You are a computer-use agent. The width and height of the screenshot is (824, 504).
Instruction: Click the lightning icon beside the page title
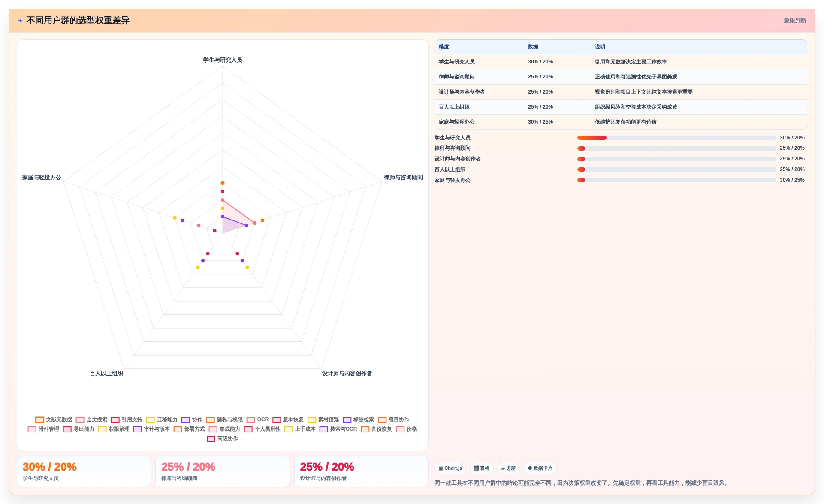coord(20,21)
